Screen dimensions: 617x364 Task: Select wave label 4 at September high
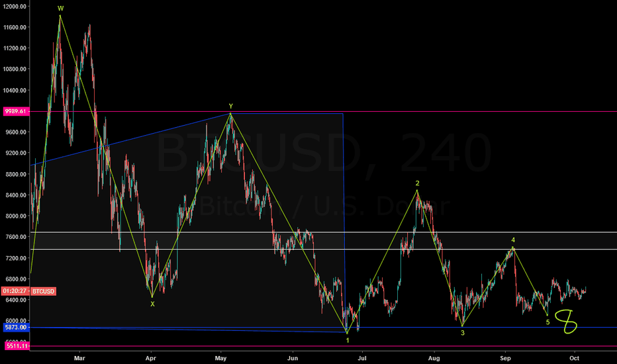[513, 240]
